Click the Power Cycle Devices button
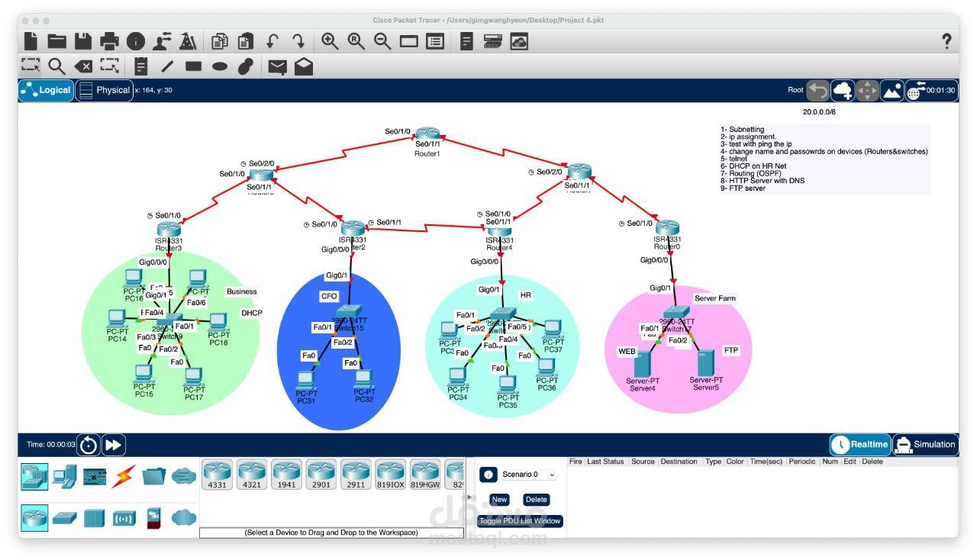The image size is (977, 560). coord(89,445)
